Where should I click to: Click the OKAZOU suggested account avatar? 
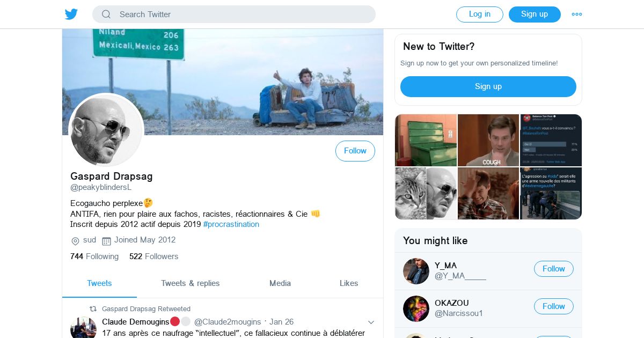[x=416, y=308]
